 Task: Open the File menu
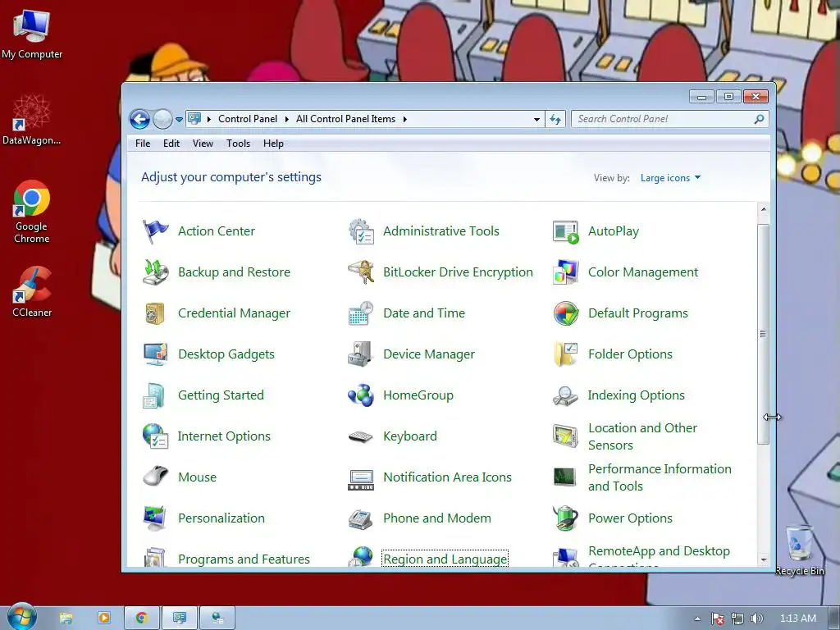point(143,144)
